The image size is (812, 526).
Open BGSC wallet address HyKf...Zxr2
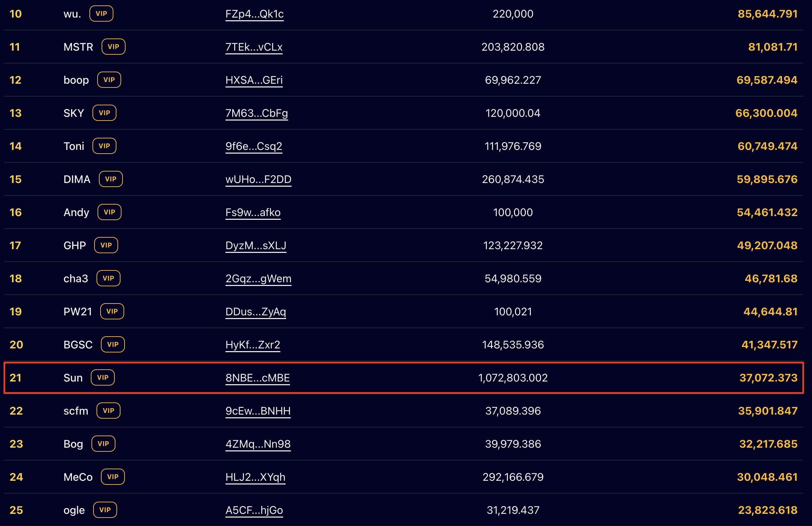click(252, 345)
